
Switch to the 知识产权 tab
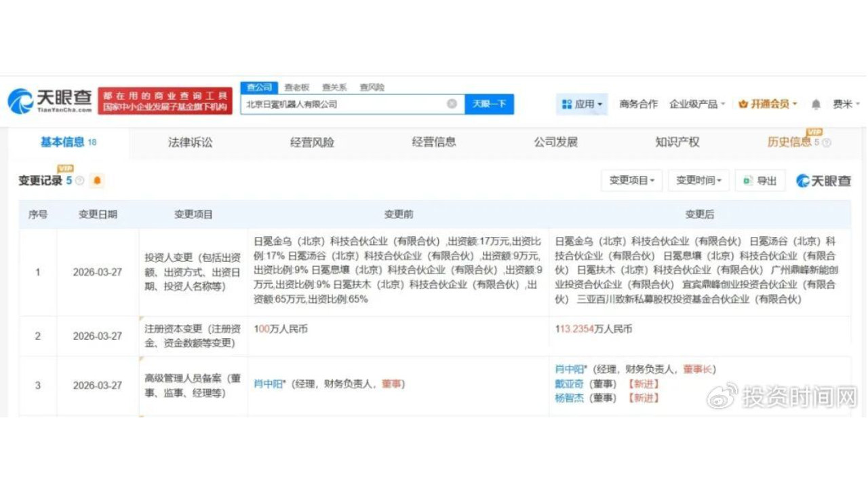(678, 142)
